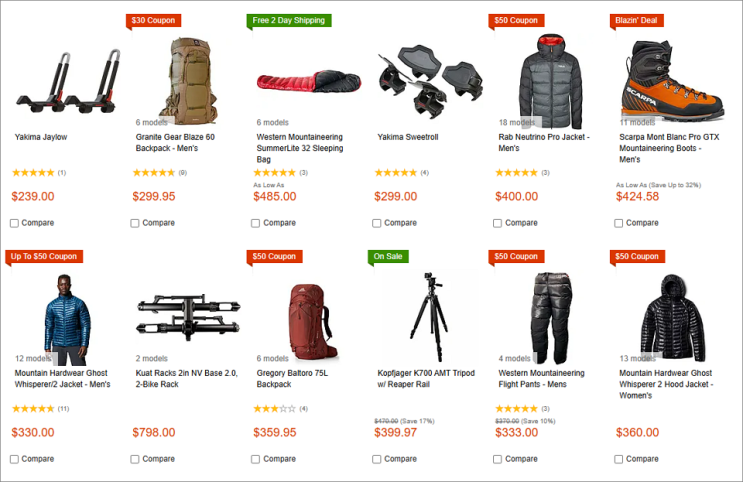Click the Blazin' Deal badge

[636, 20]
